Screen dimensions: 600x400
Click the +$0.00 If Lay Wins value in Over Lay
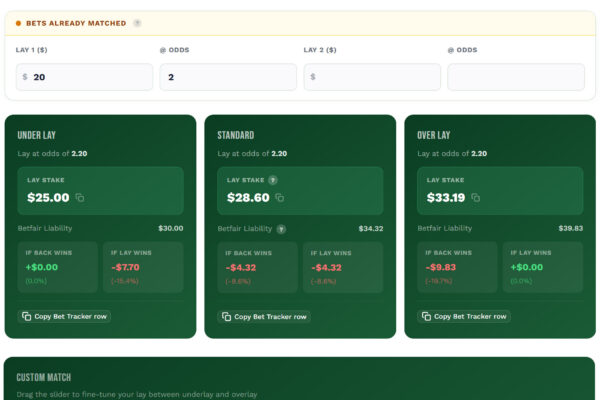527,267
